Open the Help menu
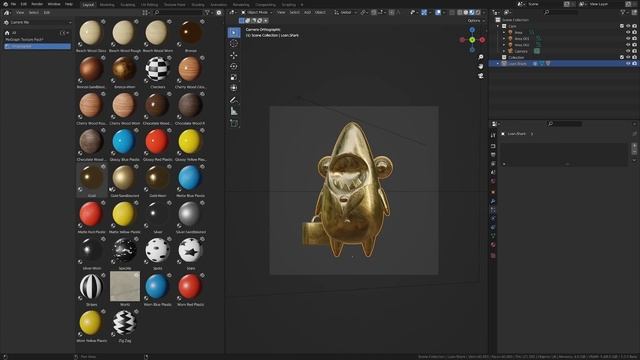This screenshot has width=640, height=360. coord(69,4)
